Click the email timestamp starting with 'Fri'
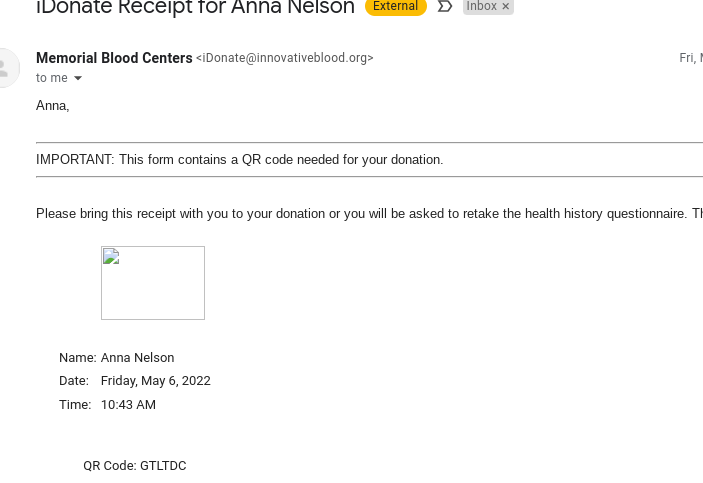Viewport: 703px width, 483px height. (691, 58)
